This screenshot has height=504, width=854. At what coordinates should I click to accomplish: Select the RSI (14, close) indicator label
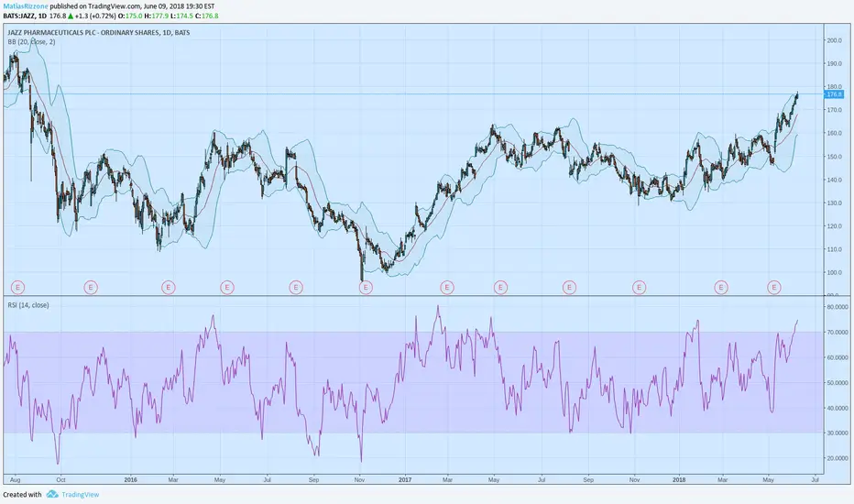28,305
